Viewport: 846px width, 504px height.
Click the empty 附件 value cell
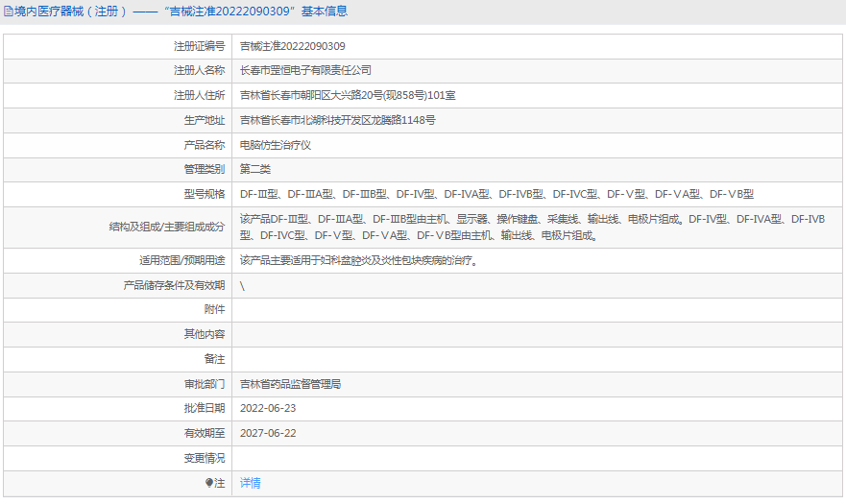[x=538, y=310]
